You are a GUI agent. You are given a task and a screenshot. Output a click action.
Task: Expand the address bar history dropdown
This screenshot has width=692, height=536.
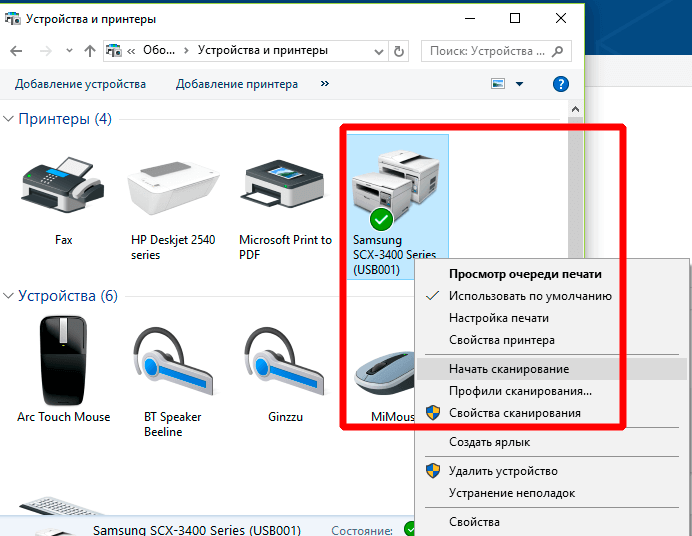[x=379, y=52]
